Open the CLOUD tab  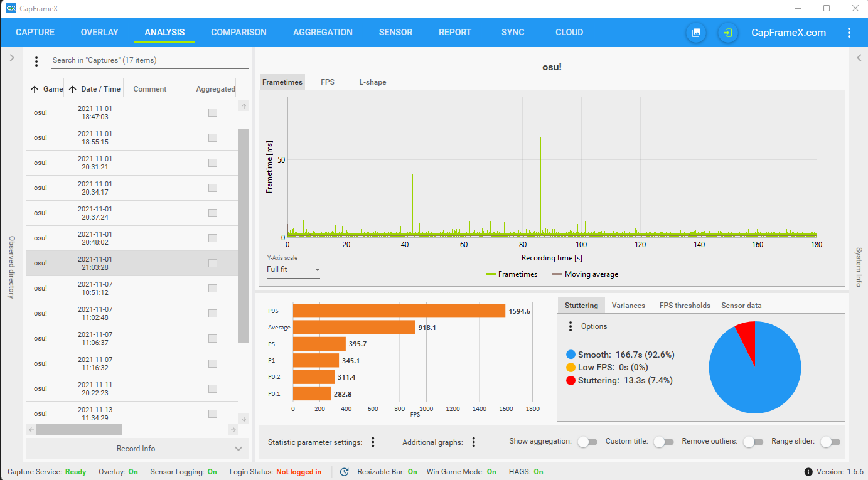(569, 33)
